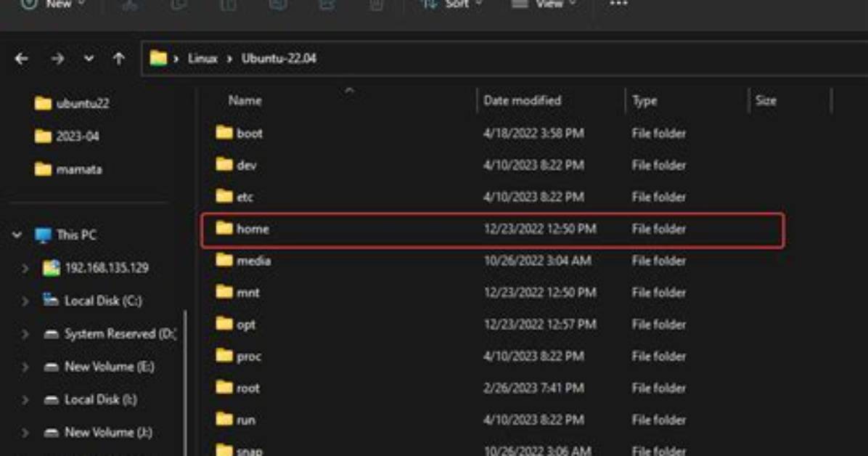Select the root folder icon
This screenshot has height=456, width=868.
(x=224, y=387)
